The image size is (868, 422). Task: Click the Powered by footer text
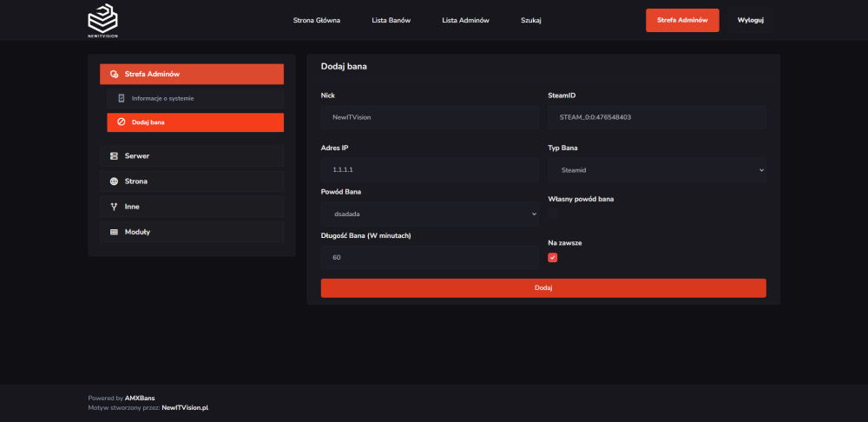pyautogui.click(x=106, y=399)
